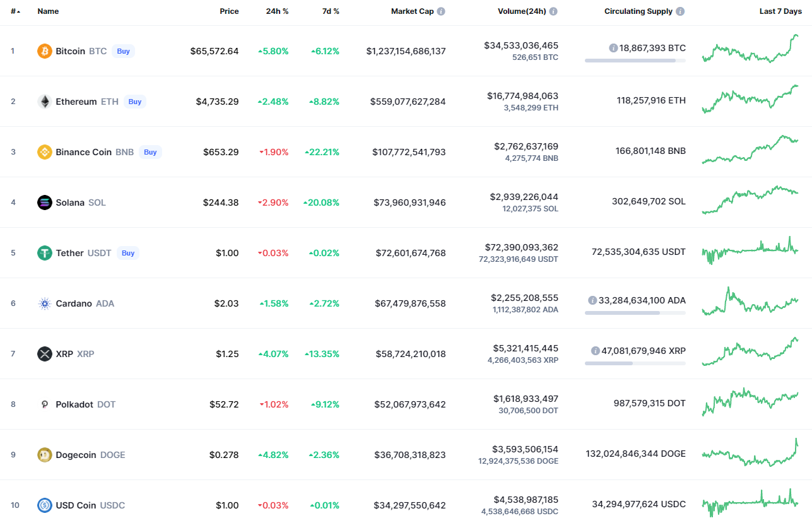Click the Polkadot coin logo

[x=45, y=404]
